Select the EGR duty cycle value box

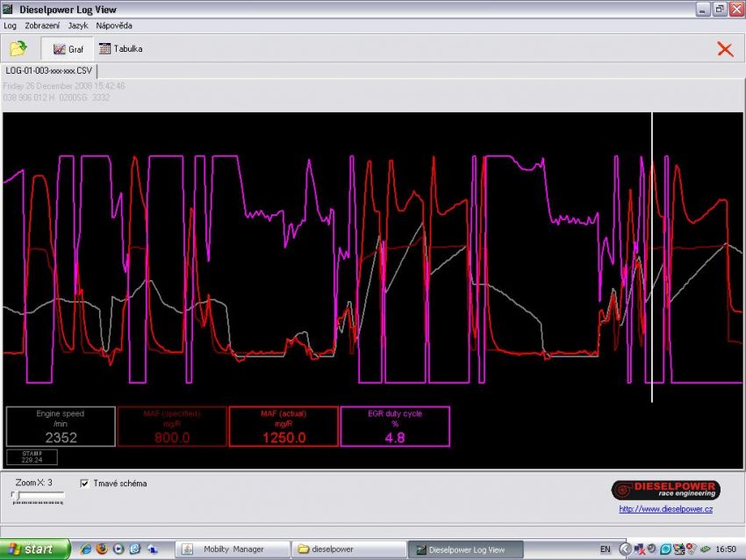pos(395,427)
